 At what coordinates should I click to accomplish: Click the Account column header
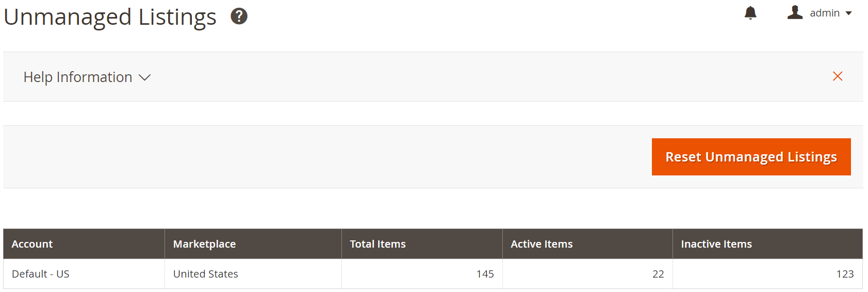[32, 244]
